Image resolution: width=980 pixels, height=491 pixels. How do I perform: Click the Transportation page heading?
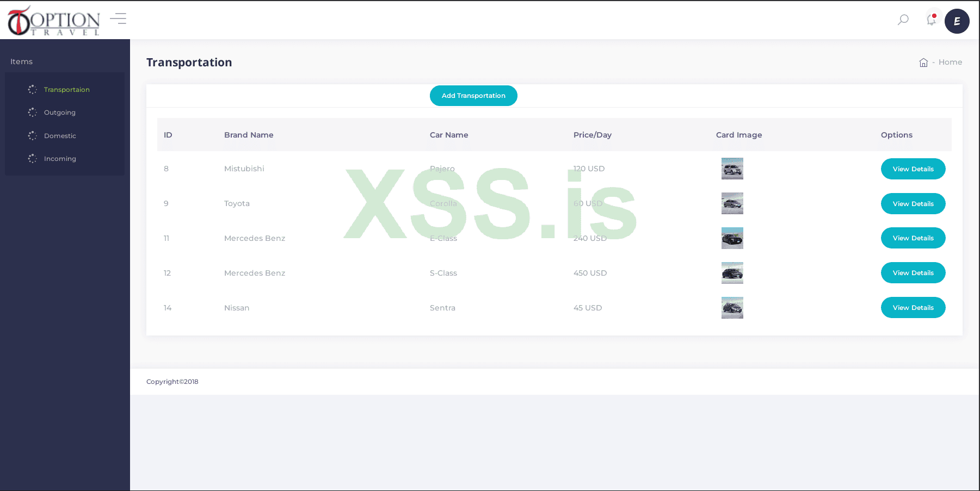click(x=189, y=63)
